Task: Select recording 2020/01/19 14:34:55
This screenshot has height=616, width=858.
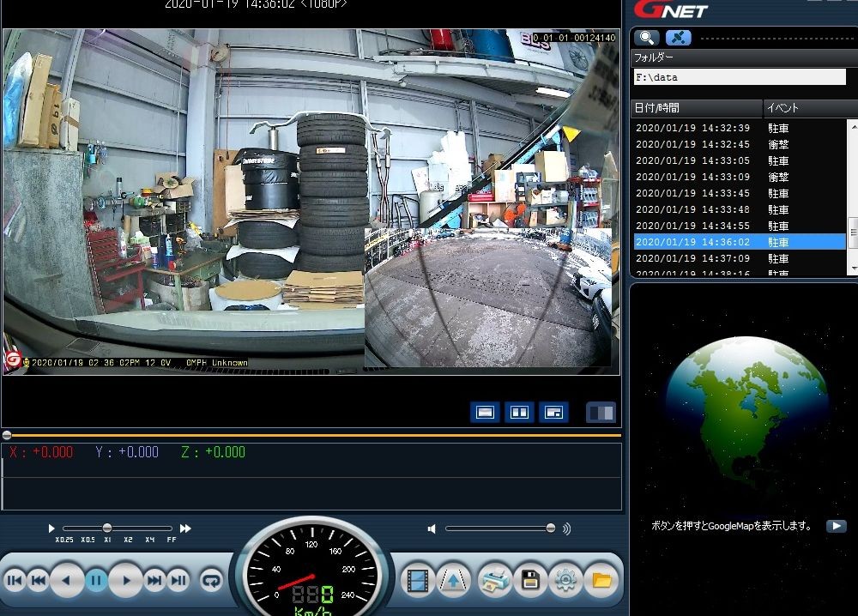Action: click(x=740, y=226)
